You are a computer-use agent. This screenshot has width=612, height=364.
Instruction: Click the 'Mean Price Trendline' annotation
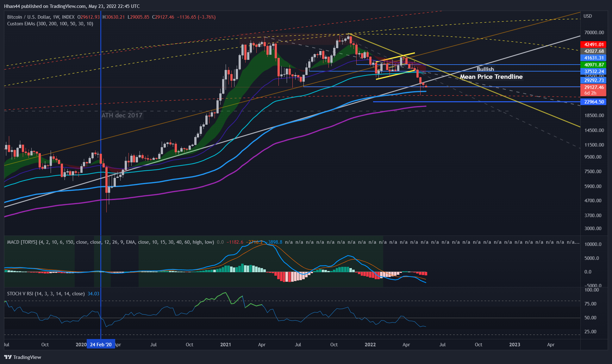coord(491,77)
